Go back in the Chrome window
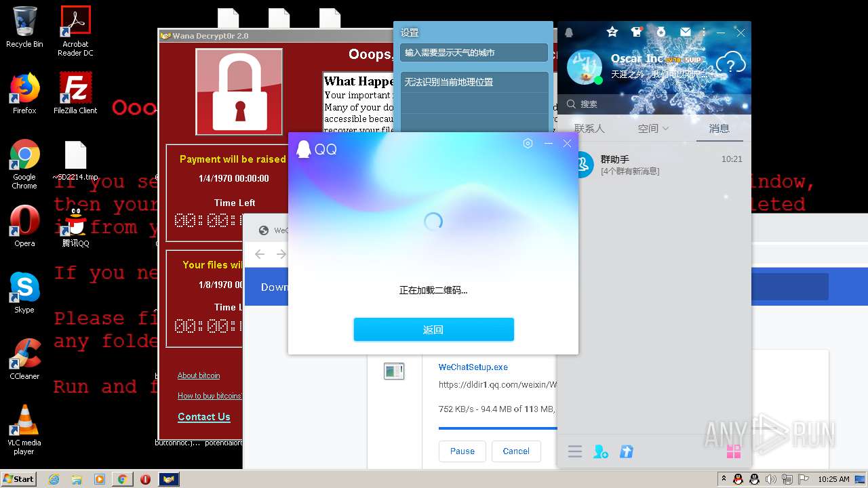Screen dimensions: 868x488 pyautogui.click(x=260, y=254)
